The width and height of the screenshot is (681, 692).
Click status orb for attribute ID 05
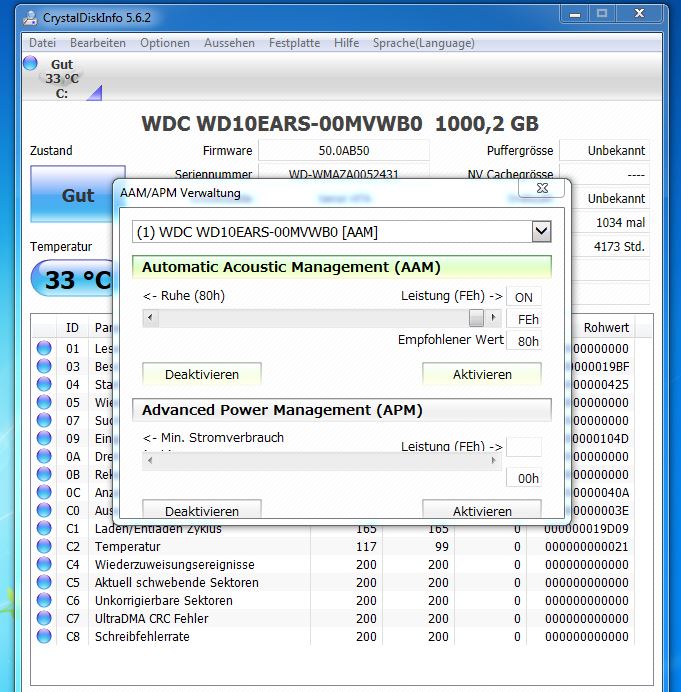(x=44, y=402)
